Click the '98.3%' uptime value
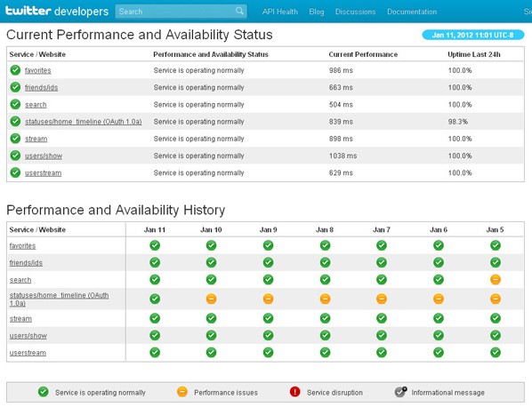 pyautogui.click(x=457, y=122)
